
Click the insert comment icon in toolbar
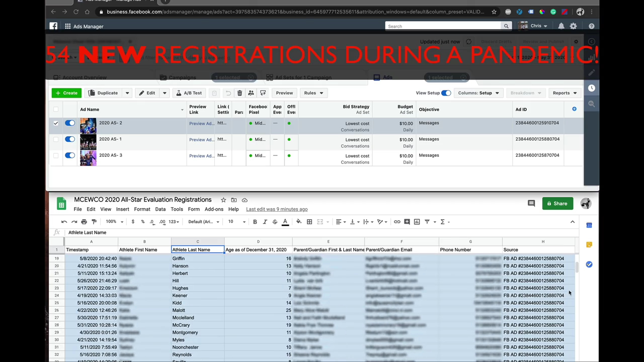[407, 222]
